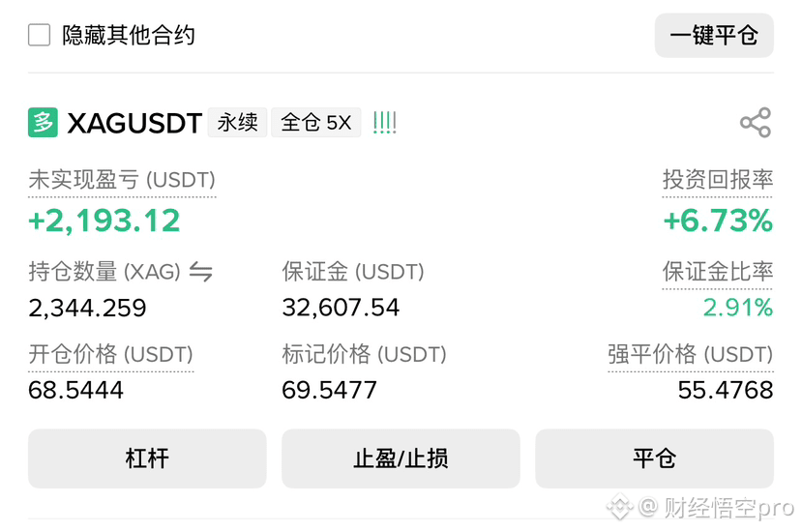
Task: Tap the position size label
Action: tap(104, 272)
